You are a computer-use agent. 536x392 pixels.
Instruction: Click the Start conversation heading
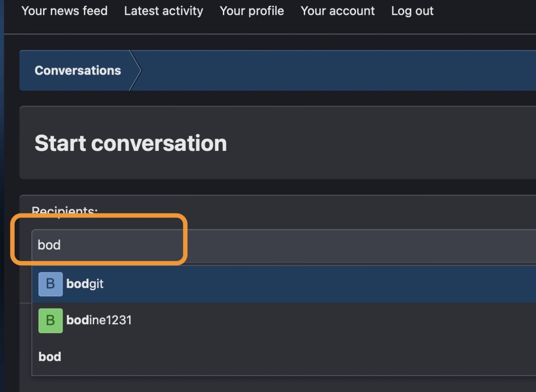coord(130,143)
